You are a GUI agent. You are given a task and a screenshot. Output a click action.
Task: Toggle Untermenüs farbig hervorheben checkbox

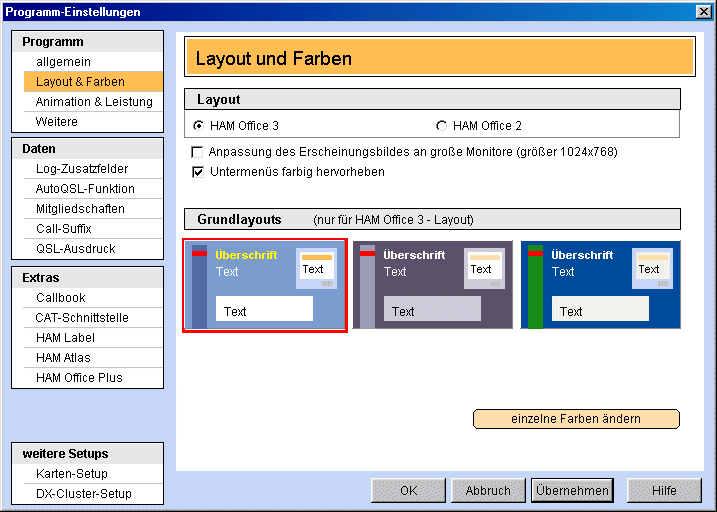click(197, 172)
